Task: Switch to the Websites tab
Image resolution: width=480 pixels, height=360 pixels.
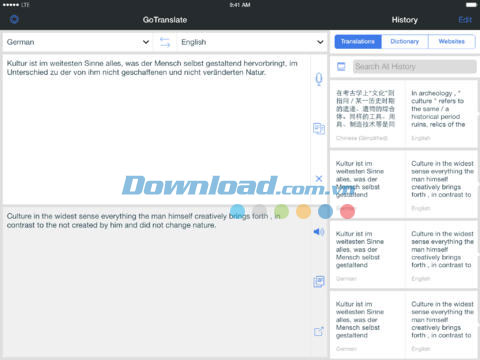Action: click(452, 42)
